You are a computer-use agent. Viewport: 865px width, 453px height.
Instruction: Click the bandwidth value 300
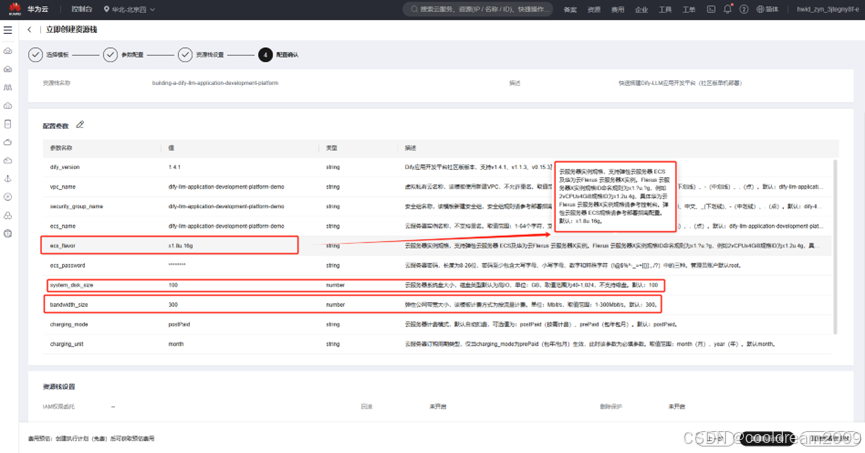(x=173, y=305)
